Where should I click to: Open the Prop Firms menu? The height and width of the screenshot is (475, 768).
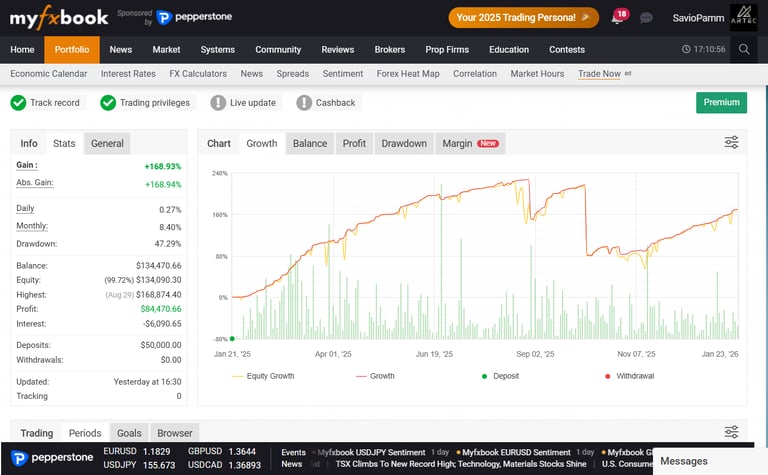point(447,49)
